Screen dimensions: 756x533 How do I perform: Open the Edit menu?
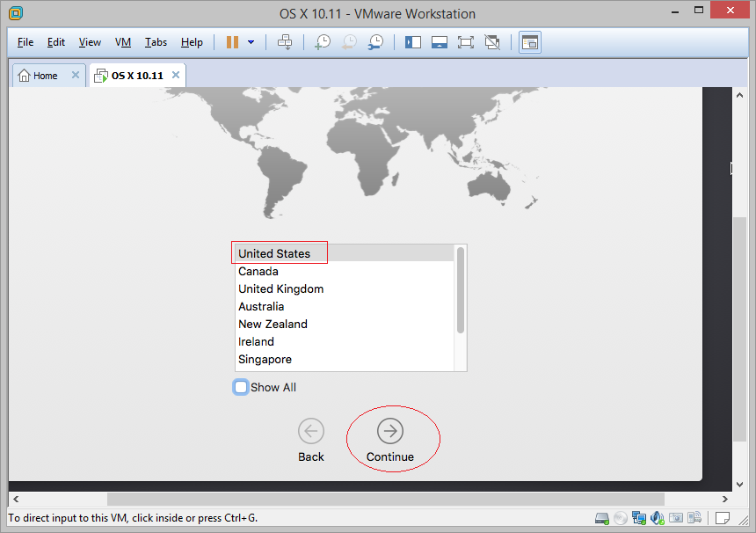point(56,42)
